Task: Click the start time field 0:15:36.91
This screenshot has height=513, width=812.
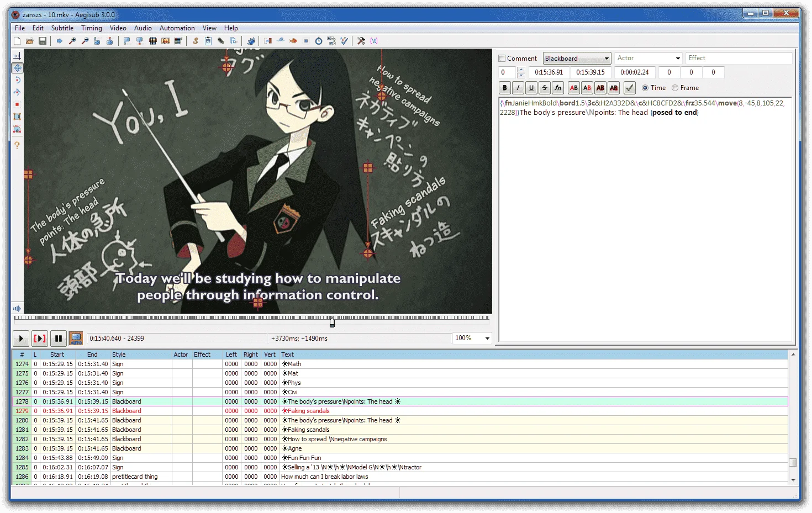Action: [x=549, y=72]
